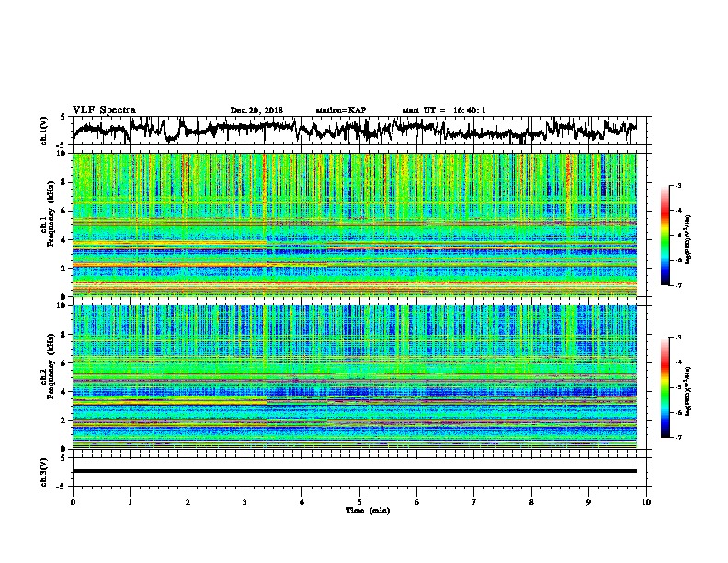Click the "-3" tick on the ch.1 colorbar
The image size is (728, 563).
(x=678, y=185)
